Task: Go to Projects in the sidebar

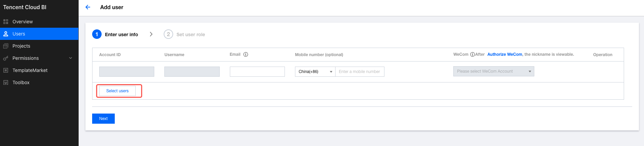Action: [x=21, y=46]
